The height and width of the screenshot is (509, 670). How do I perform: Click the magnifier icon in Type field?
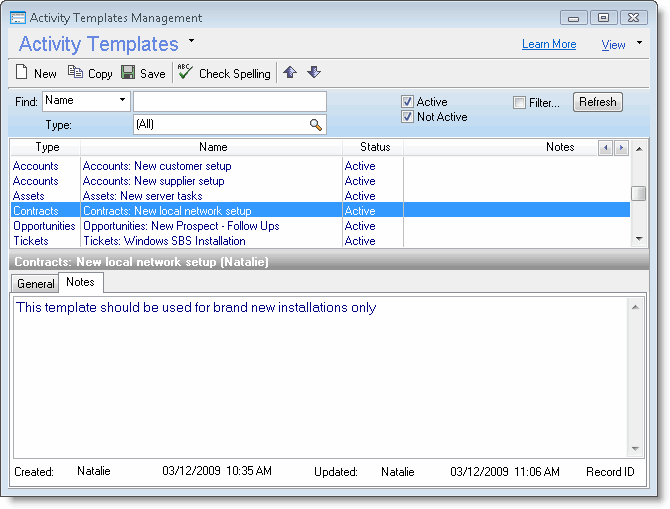pyautogui.click(x=316, y=125)
